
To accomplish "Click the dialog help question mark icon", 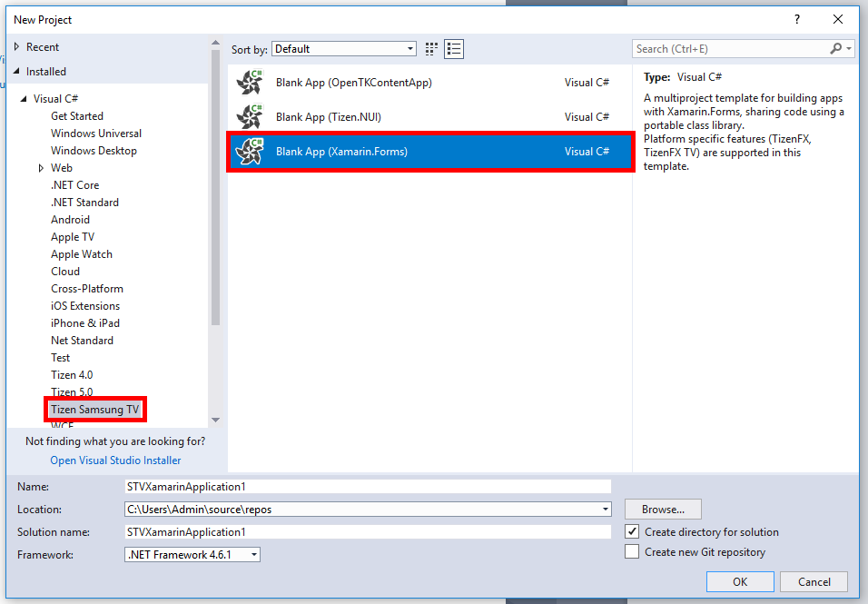I will click(x=796, y=19).
